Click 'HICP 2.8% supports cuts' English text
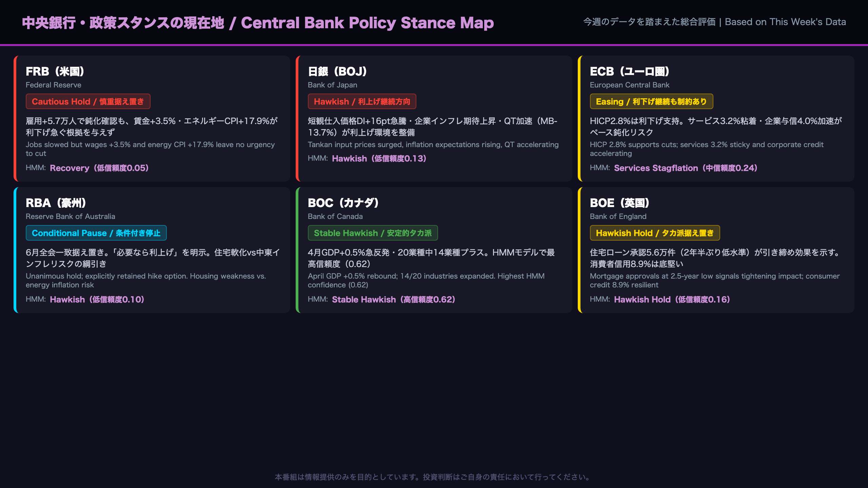Screen dimensions: 868x488 [x=707, y=149]
